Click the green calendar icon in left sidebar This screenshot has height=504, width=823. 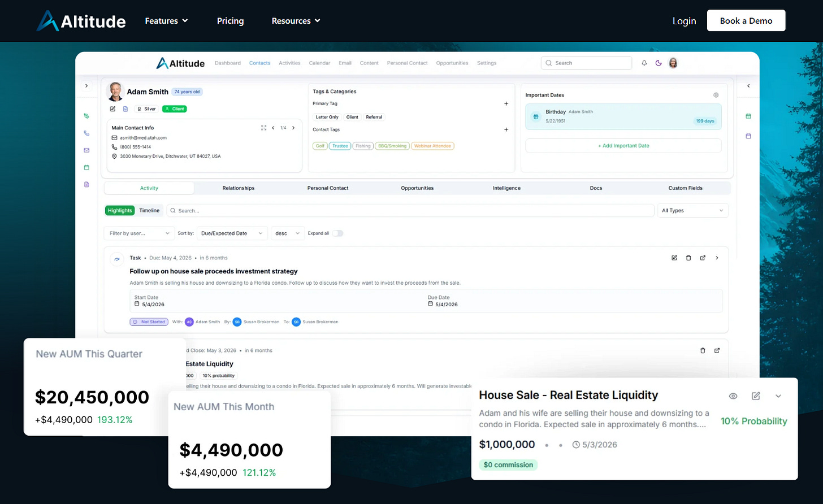coord(86,167)
